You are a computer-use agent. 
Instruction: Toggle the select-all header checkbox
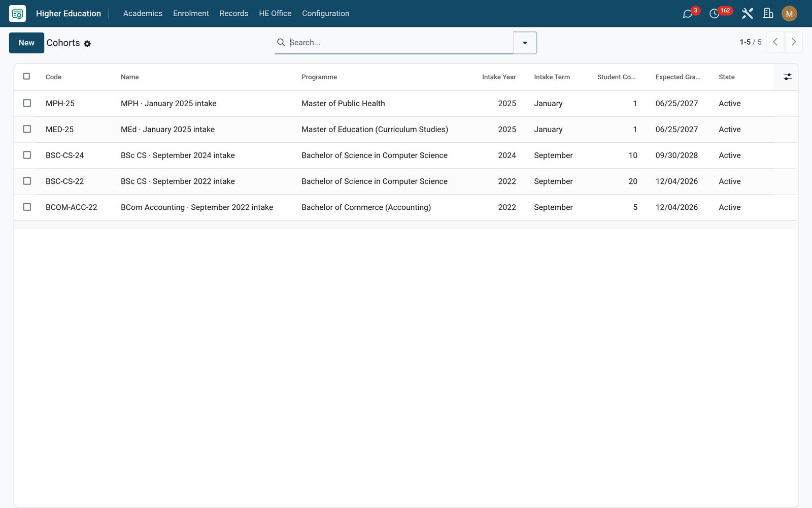tap(26, 76)
